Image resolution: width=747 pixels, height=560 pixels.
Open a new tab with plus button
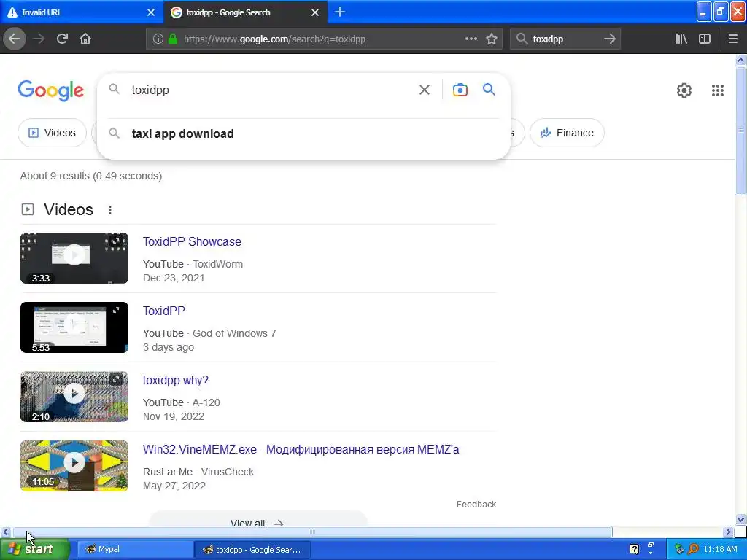(x=340, y=12)
